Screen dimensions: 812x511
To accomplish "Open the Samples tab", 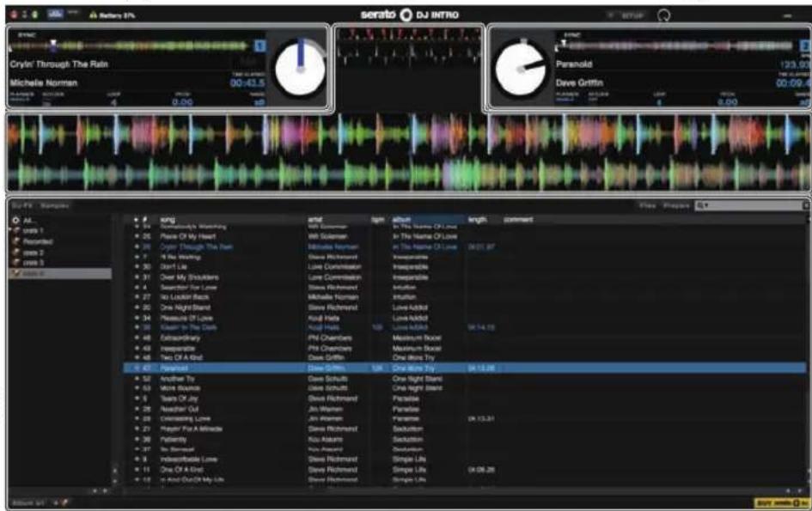I will 54,205.
